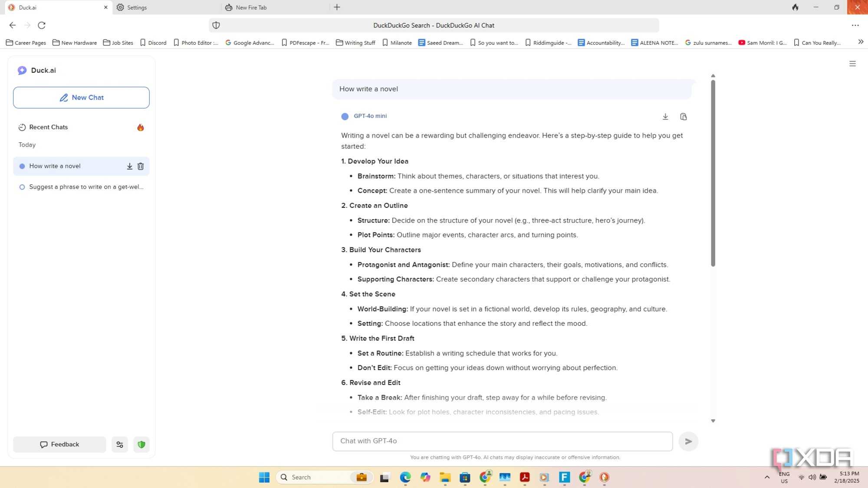Go back to the previous page

pos(13,25)
